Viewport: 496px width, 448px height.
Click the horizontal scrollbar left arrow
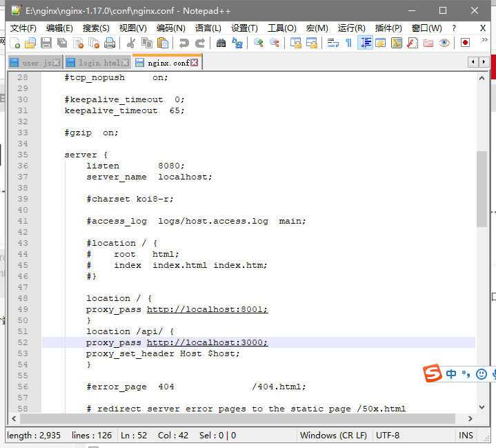pos(14,418)
